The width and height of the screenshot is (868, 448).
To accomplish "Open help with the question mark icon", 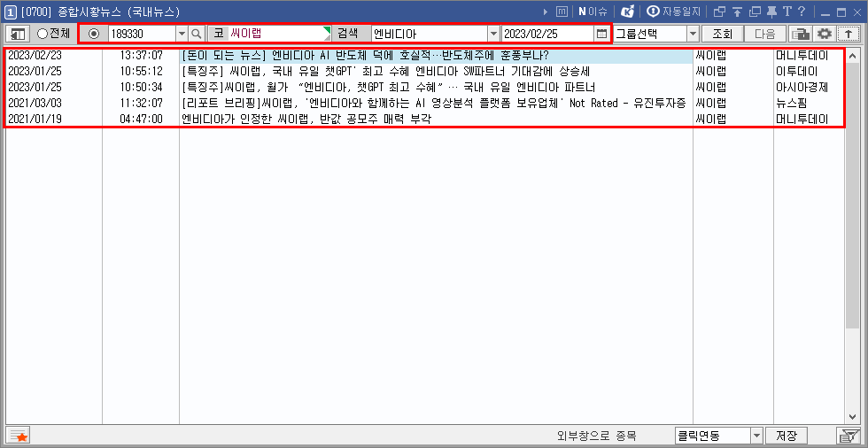I will 801,12.
